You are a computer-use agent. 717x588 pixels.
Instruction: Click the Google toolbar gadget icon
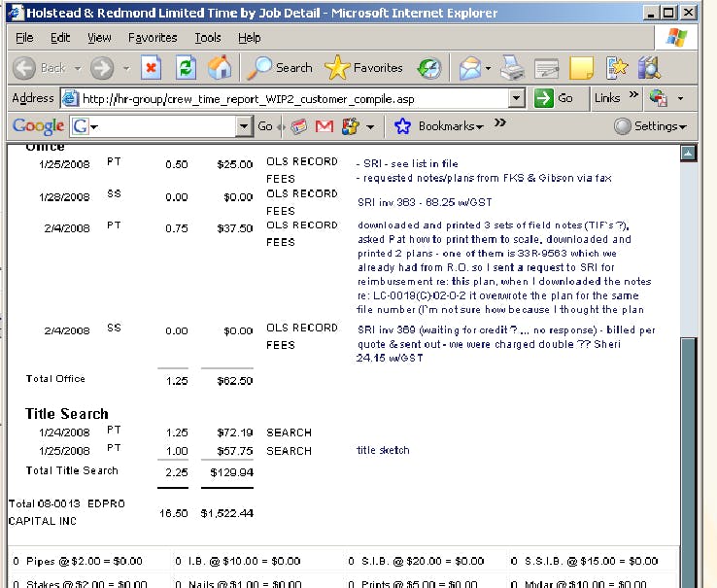coord(351,125)
